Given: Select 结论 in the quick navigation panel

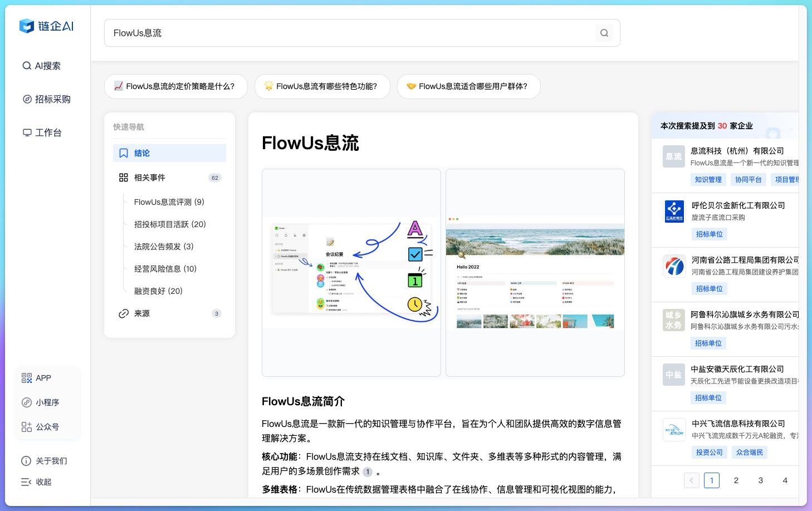Looking at the screenshot, I should point(141,153).
